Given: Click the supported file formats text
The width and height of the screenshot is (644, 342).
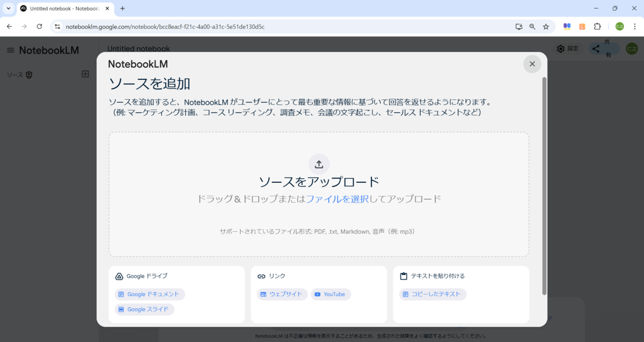Looking at the screenshot, I should point(319,232).
